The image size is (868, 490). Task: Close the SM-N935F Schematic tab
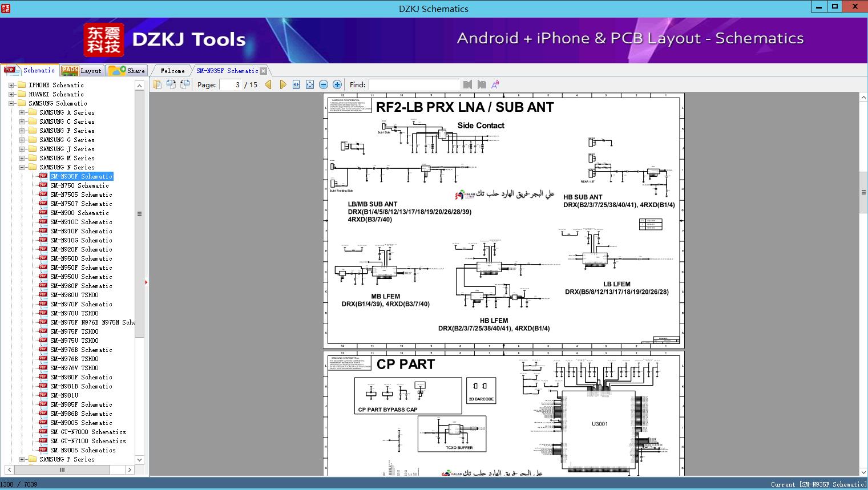click(263, 71)
